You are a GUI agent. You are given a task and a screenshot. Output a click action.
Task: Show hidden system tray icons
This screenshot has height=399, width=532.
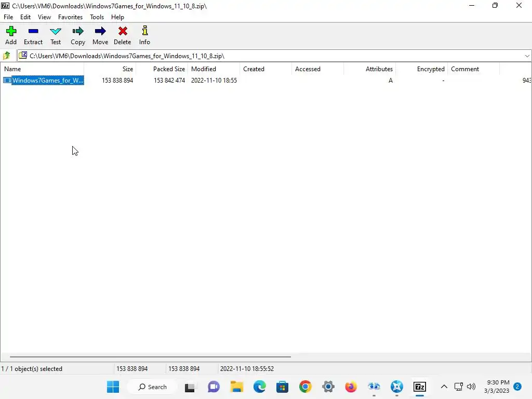coord(444,387)
